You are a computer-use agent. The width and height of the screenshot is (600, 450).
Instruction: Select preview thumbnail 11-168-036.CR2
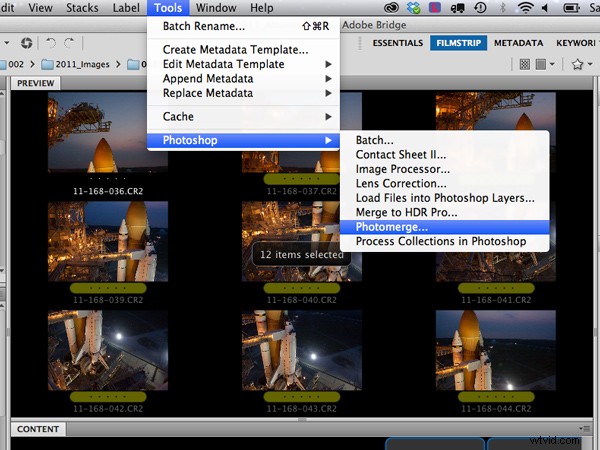point(108,132)
